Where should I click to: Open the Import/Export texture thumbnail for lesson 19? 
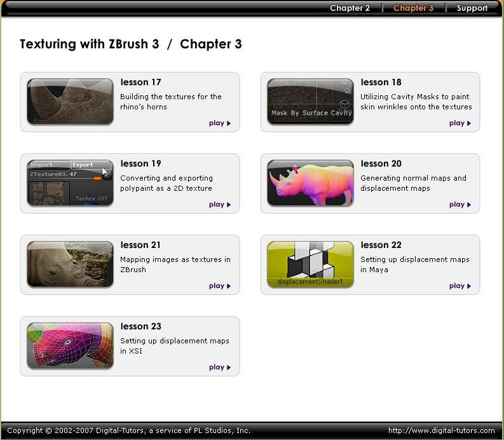(x=71, y=182)
